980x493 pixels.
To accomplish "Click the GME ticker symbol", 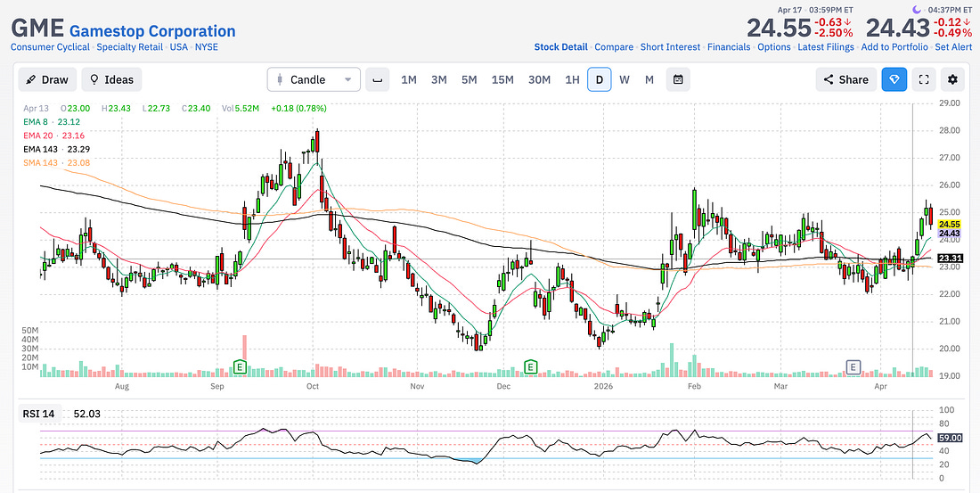I will [37, 29].
